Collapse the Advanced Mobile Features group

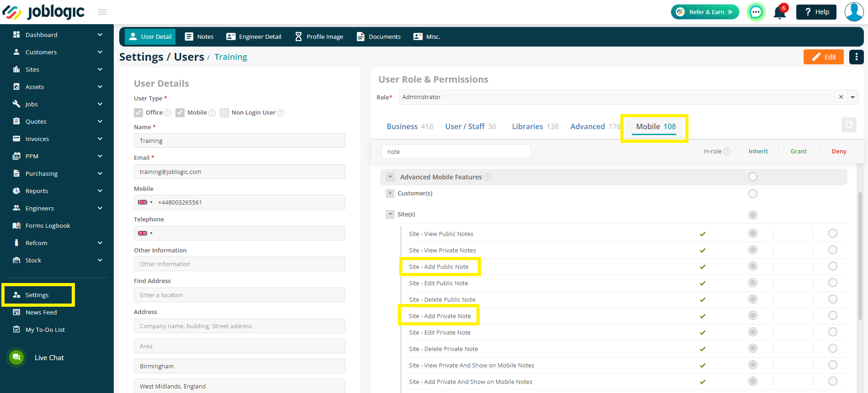[390, 177]
